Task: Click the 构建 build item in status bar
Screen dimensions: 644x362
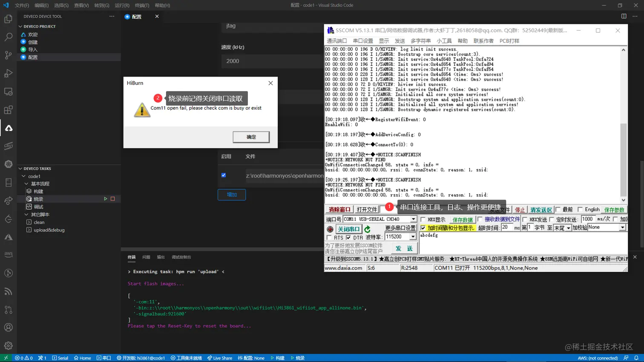Action: click(x=278, y=358)
